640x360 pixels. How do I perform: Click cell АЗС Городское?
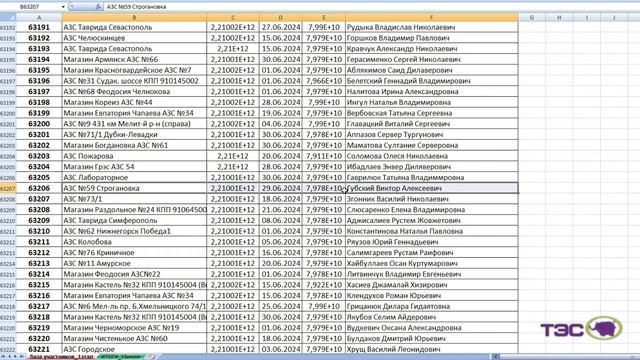[x=134, y=349]
